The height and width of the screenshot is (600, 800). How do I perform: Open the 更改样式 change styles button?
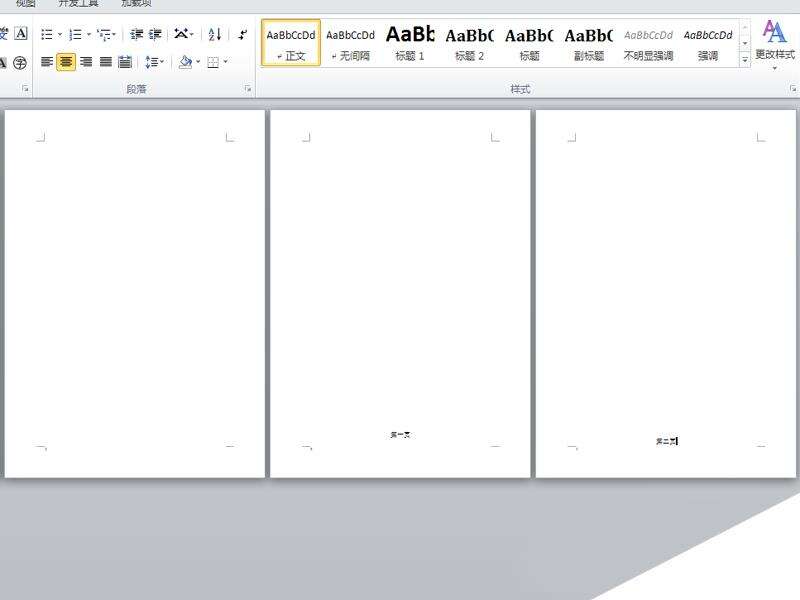(x=774, y=44)
